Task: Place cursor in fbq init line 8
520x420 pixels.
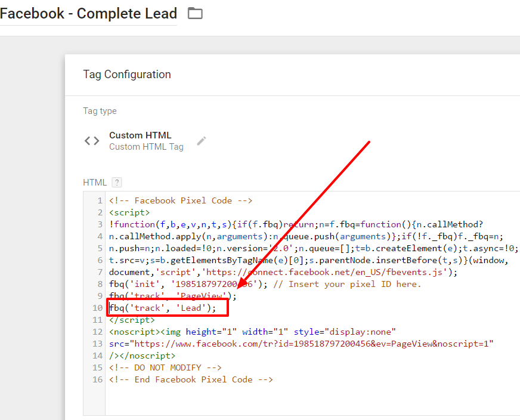Action: click(265, 285)
